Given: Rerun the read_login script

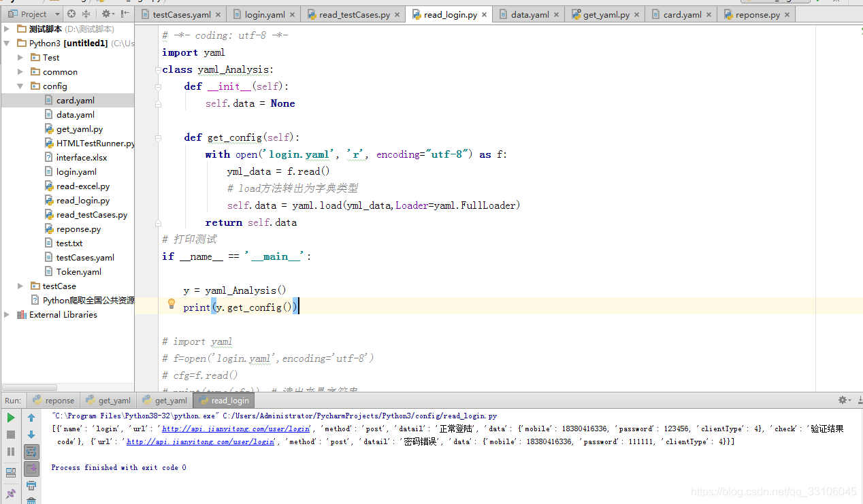Looking at the screenshot, I should tap(10, 418).
